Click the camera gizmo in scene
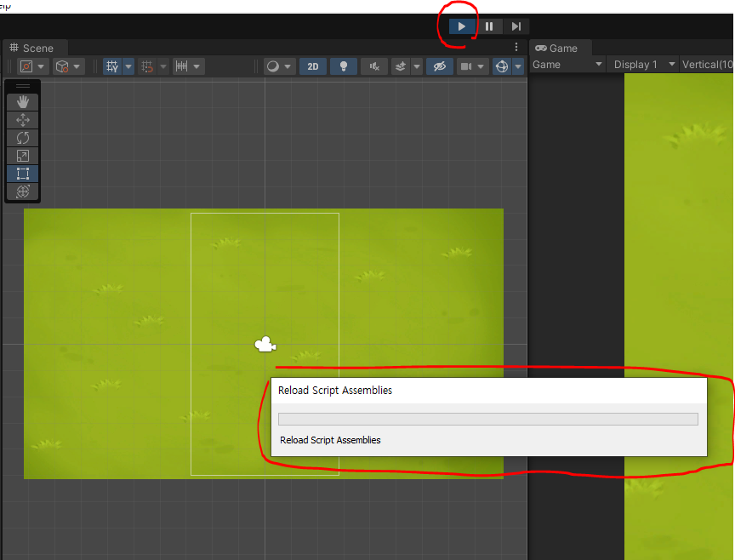The height and width of the screenshot is (560, 735). pos(265,345)
